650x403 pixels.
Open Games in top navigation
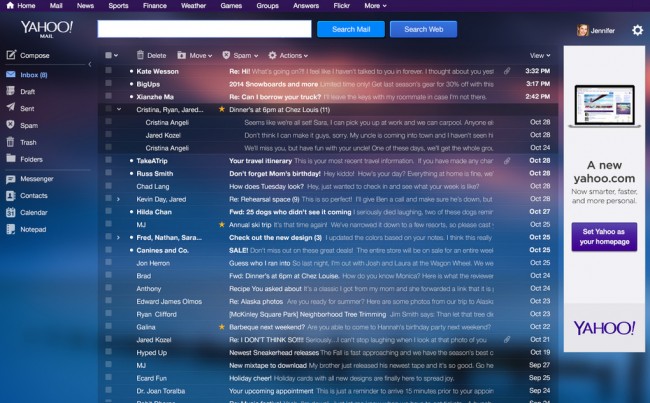point(231,5)
